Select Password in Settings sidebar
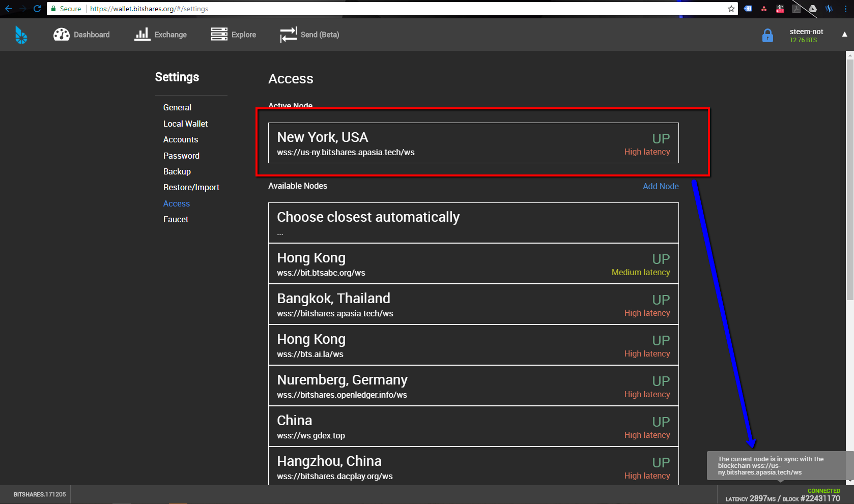The height and width of the screenshot is (504, 854). tap(181, 156)
